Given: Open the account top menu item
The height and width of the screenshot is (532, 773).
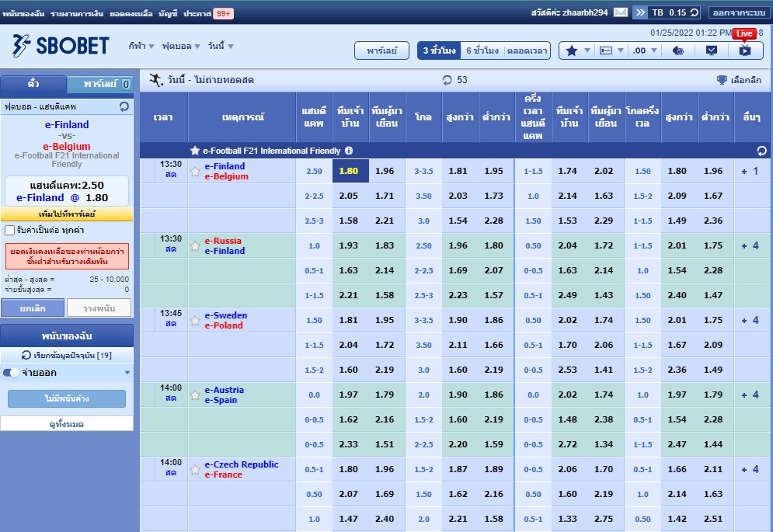Looking at the screenshot, I should point(168,13).
